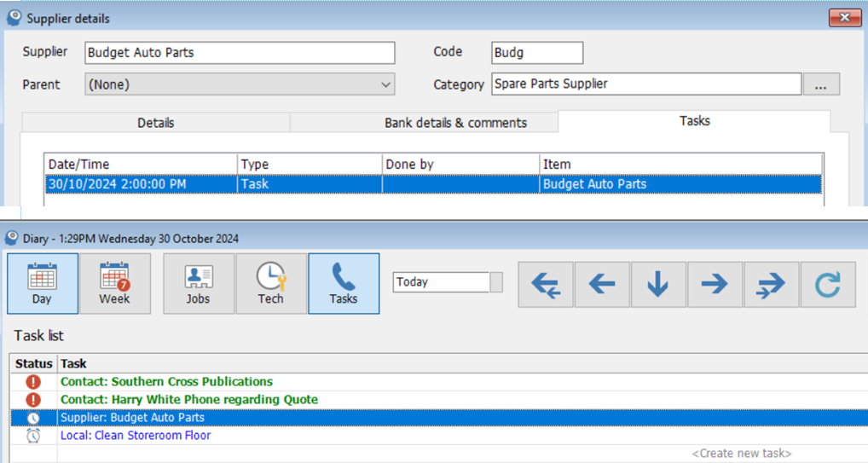Click the double right arrow navigation button
The image size is (868, 463).
pyautogui.click(x=771, y=285)
